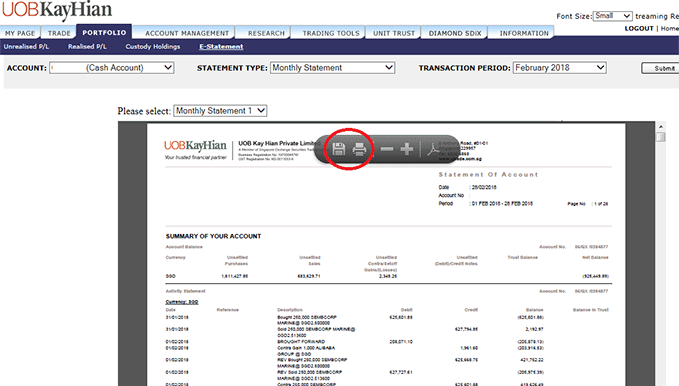The height and width of the screenshot is (386, 679).
Task: Click the save icon in PDF toolbar
Action: tap(339, 149)
